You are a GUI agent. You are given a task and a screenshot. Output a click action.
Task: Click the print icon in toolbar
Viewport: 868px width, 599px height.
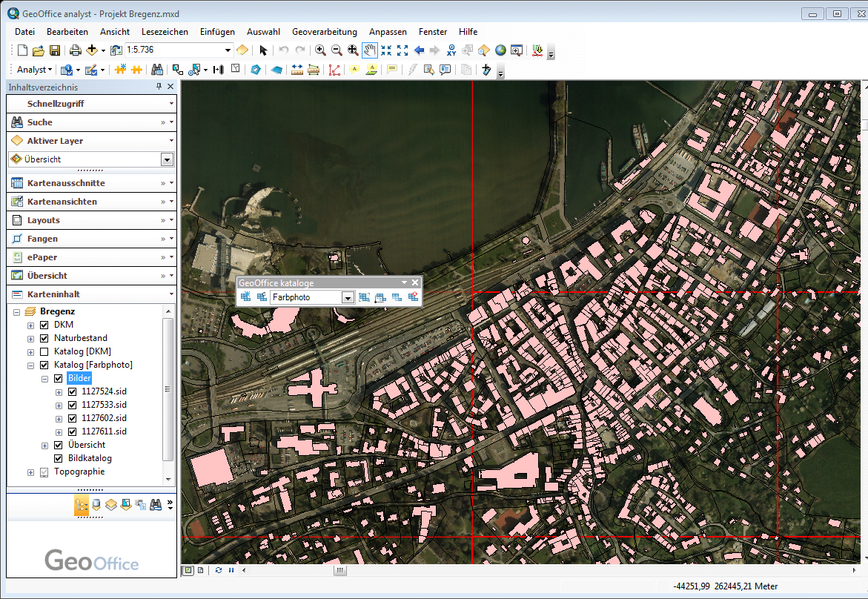pos(75,50)
